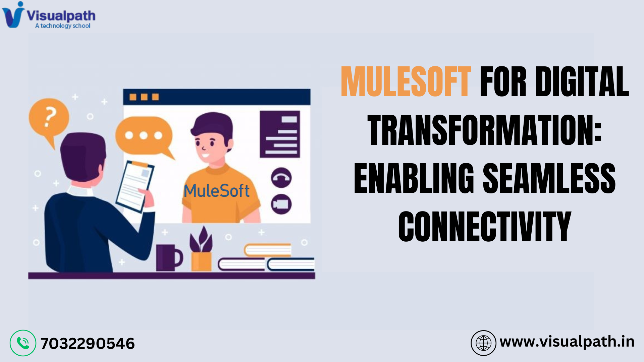Screen dimensions: 644x362
Task: Click the phone call icon
Action: [x=25, y=342]
